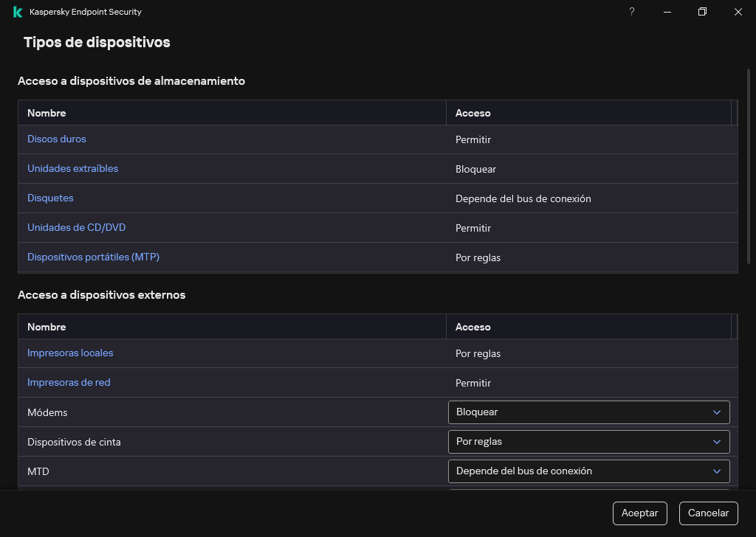
Task: Expand the Módems access dropdown
Action: pyautogui.click(x=588, y=412)
